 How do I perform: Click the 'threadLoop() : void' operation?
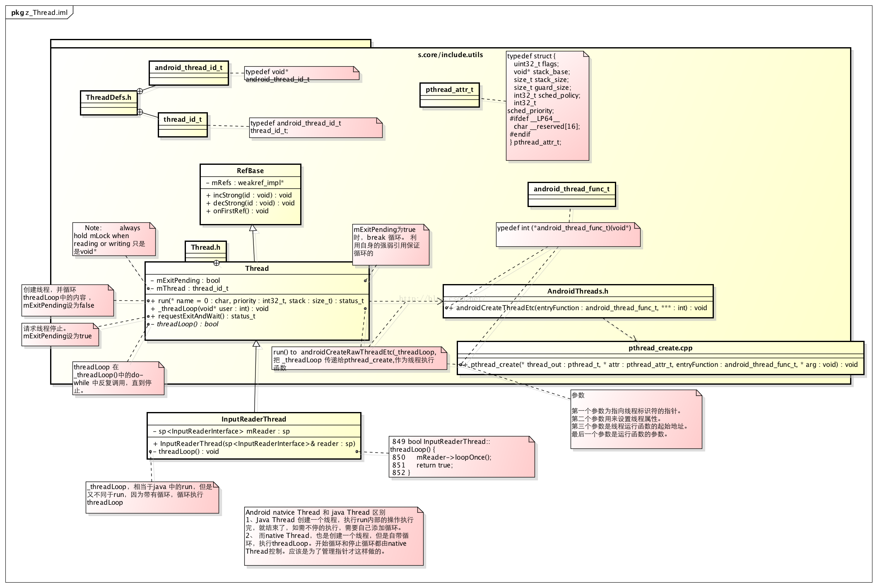186,451
